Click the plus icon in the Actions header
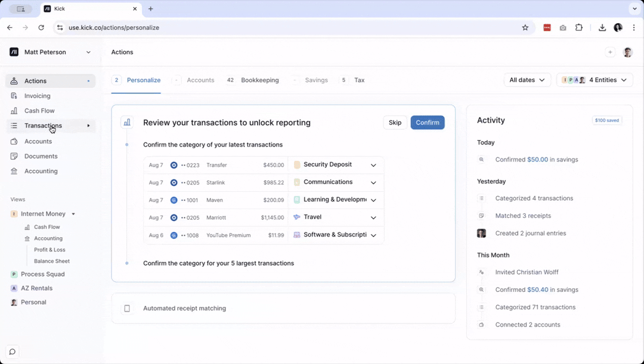Viewport: 644px width, 364px height. (610, 52)
